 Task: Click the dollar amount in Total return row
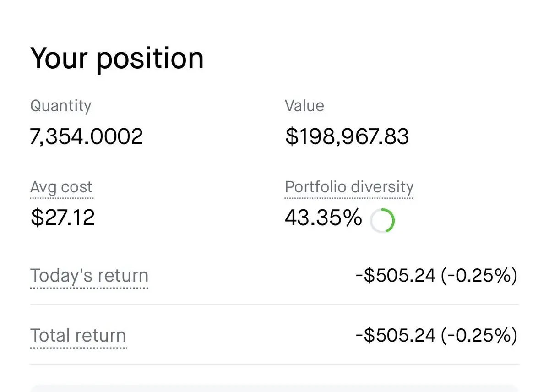point(395,336)
